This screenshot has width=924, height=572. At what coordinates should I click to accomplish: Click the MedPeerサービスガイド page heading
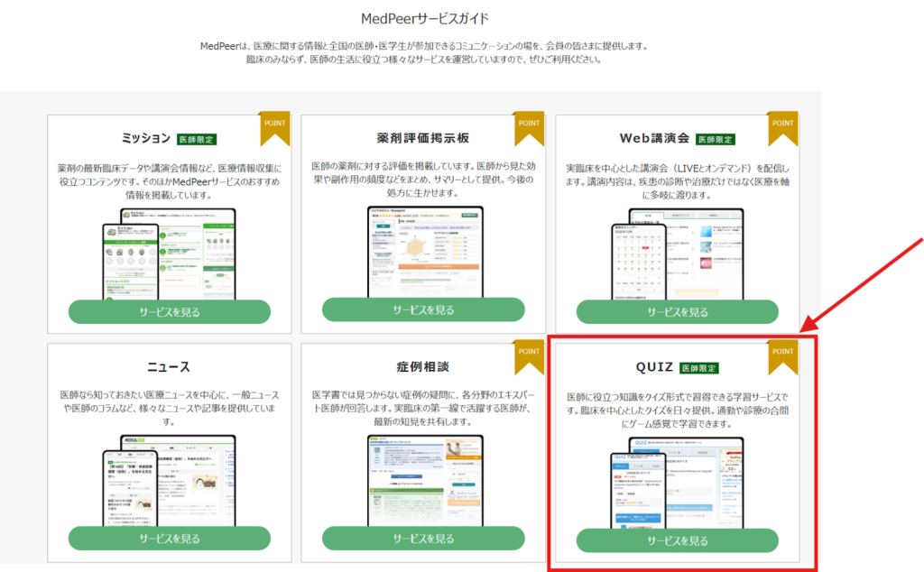click(424, 18)
